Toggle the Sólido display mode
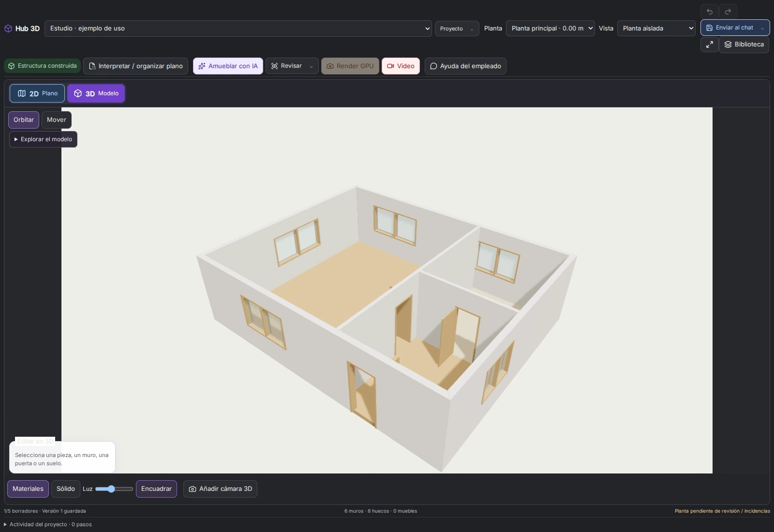 [x=66, y=489]
